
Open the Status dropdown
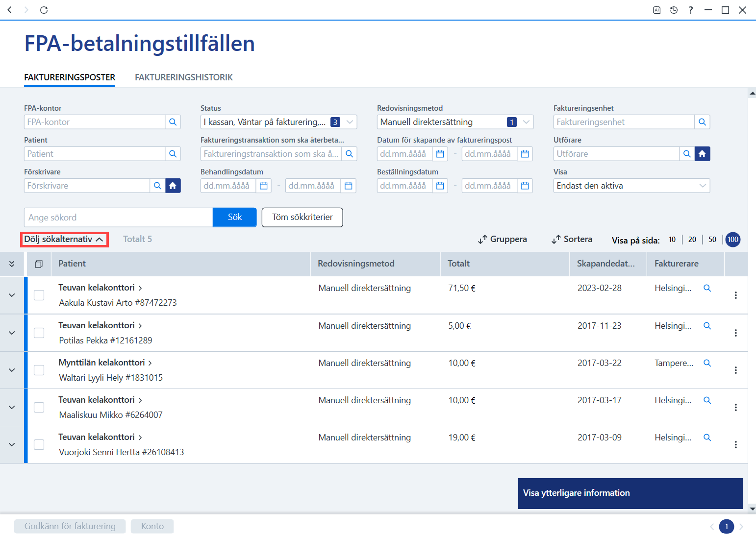[x=278, y=122]
